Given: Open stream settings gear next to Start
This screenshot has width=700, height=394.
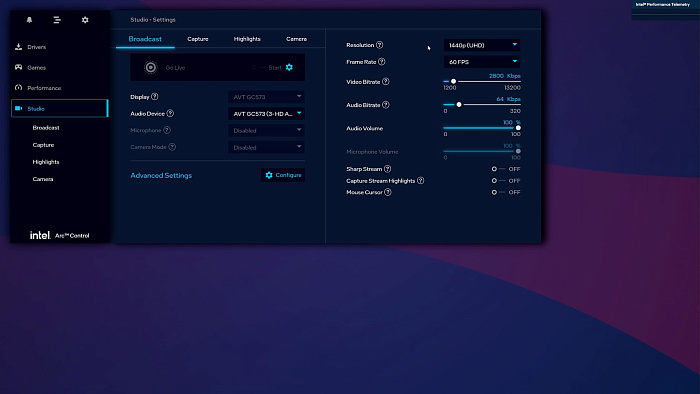Looking at the screenshot, I should 289,67.
